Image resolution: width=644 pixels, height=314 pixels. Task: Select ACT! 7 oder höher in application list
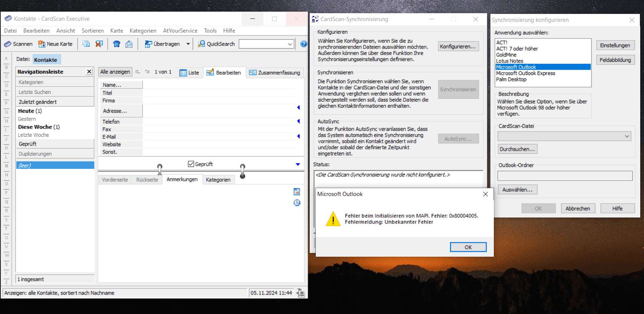[x=517, y=49]
